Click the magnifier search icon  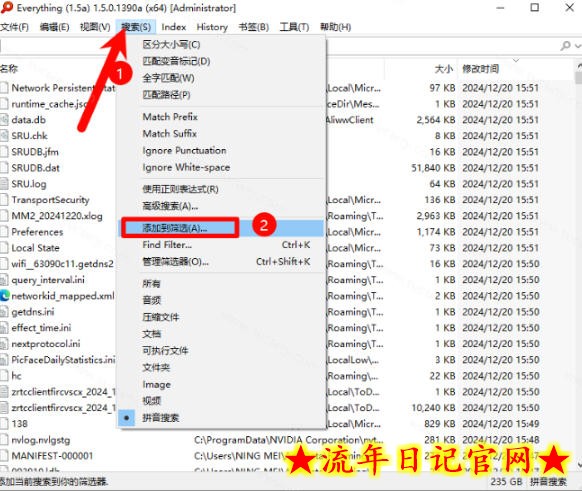[x=566, y=46]
